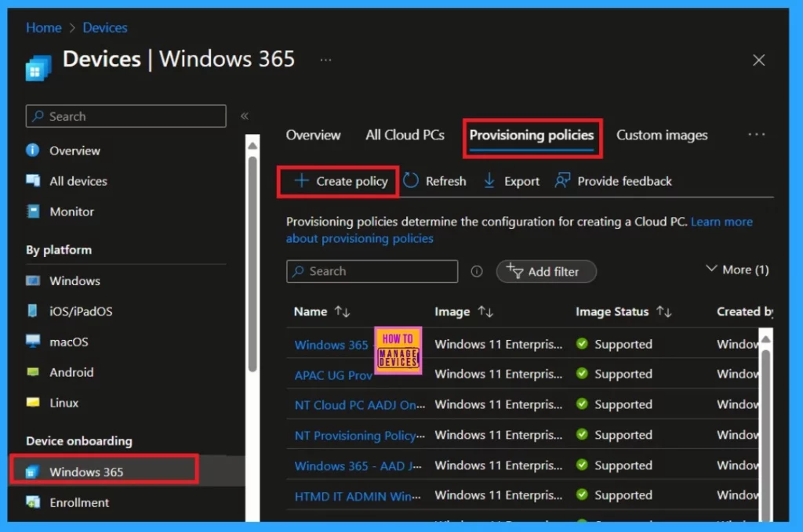Open the tabs overflow ellipsis

pos(757,135)
